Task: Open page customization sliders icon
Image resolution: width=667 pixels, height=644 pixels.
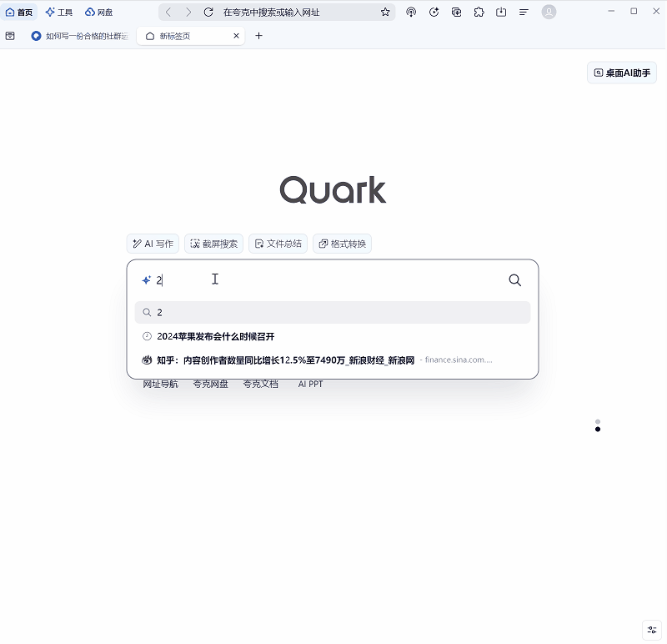Action: tap(652, 630)
